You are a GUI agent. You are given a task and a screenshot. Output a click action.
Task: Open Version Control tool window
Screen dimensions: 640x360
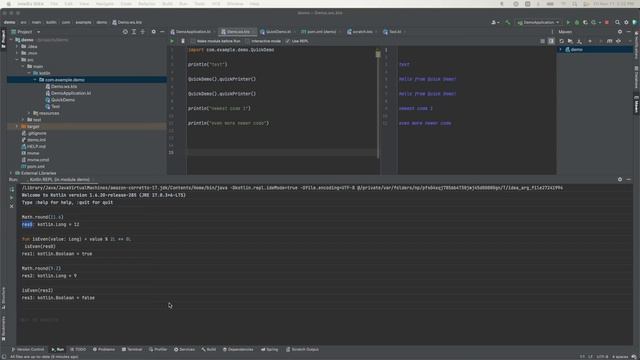pos(28,350)
